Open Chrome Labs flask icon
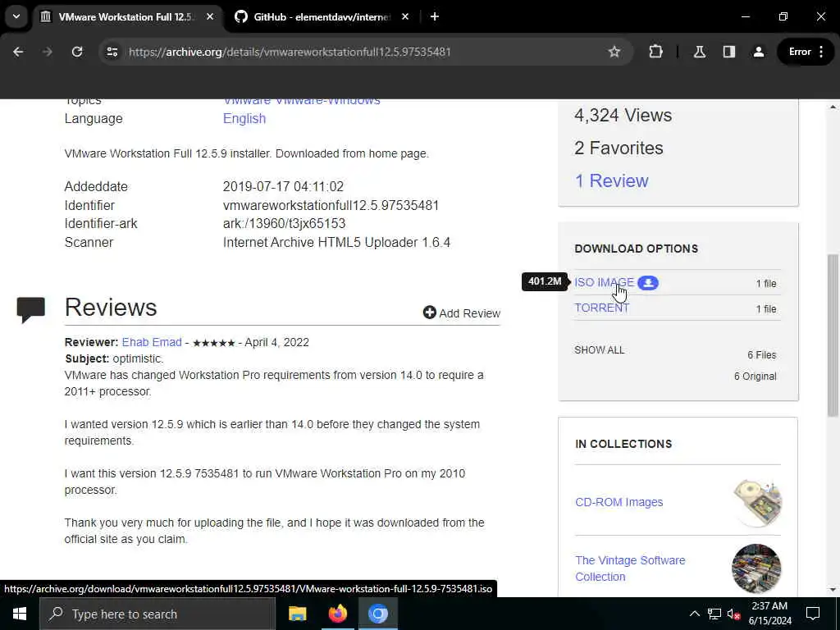Image resolution: width=840 pixels, height=630 pixels. click(699, 52)
